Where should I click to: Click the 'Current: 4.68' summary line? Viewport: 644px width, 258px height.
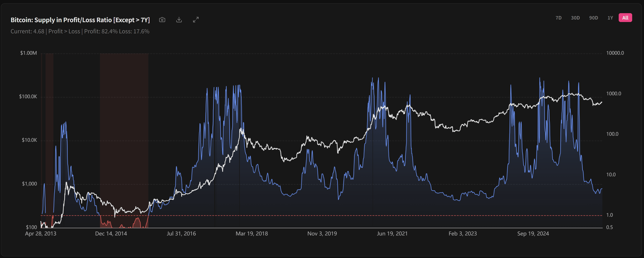point(80,31)
